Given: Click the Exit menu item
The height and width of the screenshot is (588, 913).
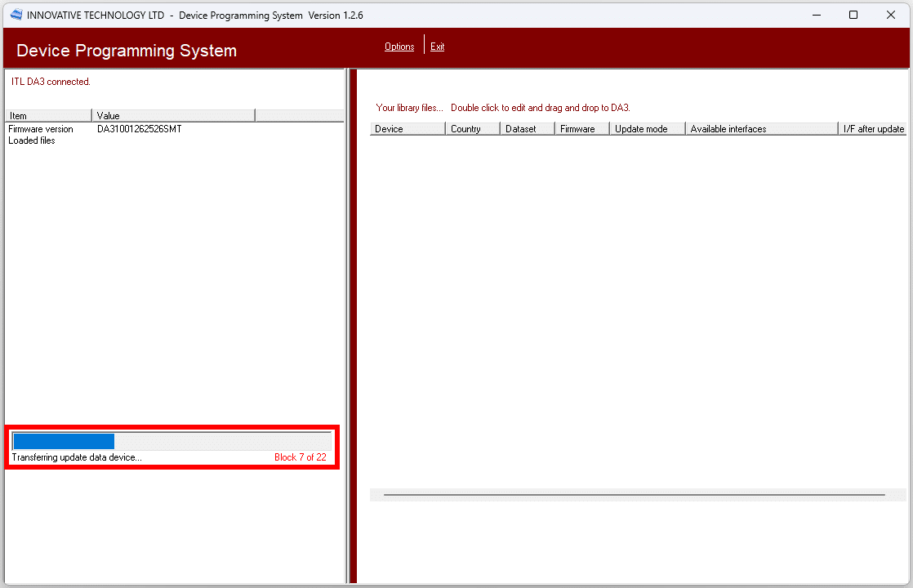Looking at the screenshot, I should pos(438,47).
